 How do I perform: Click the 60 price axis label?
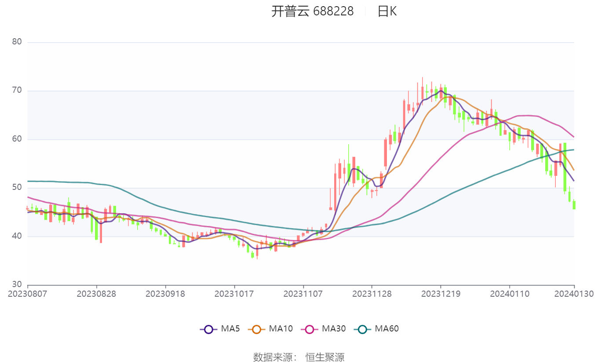(x=17, y=139)
